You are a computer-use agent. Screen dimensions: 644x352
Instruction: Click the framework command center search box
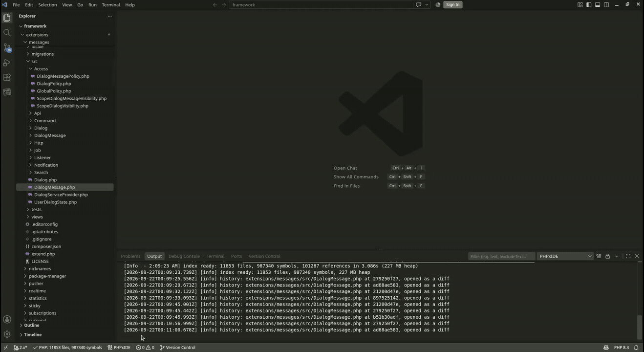pyautogui.click(x=322, y=5)
